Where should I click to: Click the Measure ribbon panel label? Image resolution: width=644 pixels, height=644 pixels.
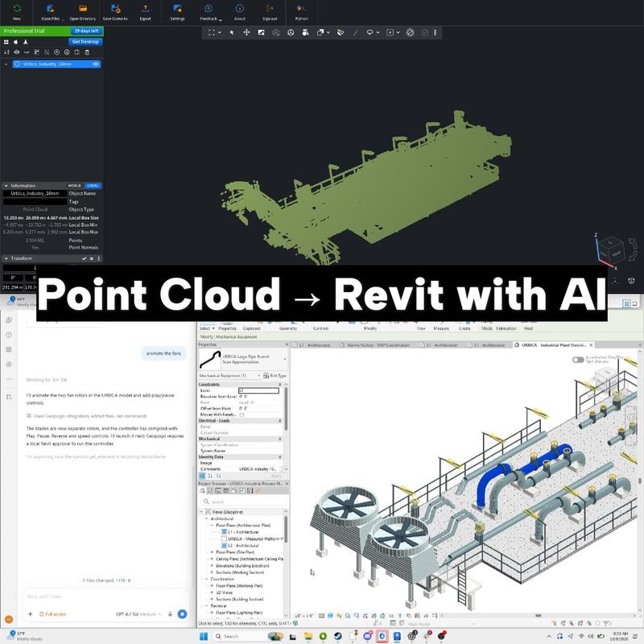coord(441,328)
